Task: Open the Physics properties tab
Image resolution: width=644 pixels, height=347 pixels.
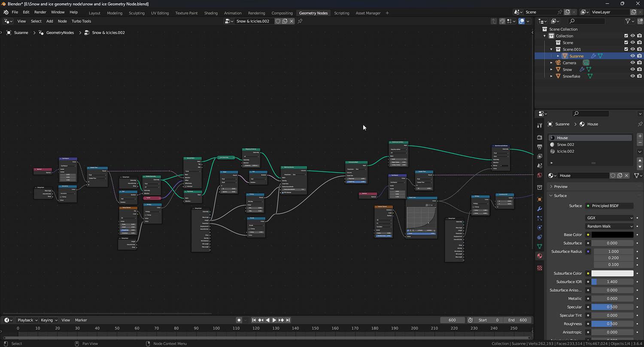Action: (540, 228)
